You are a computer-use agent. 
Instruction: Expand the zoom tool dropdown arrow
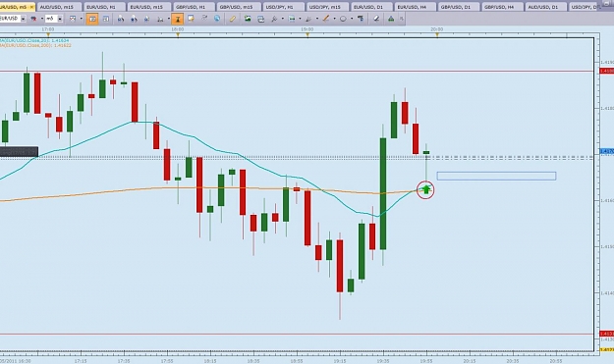[283, 19]
